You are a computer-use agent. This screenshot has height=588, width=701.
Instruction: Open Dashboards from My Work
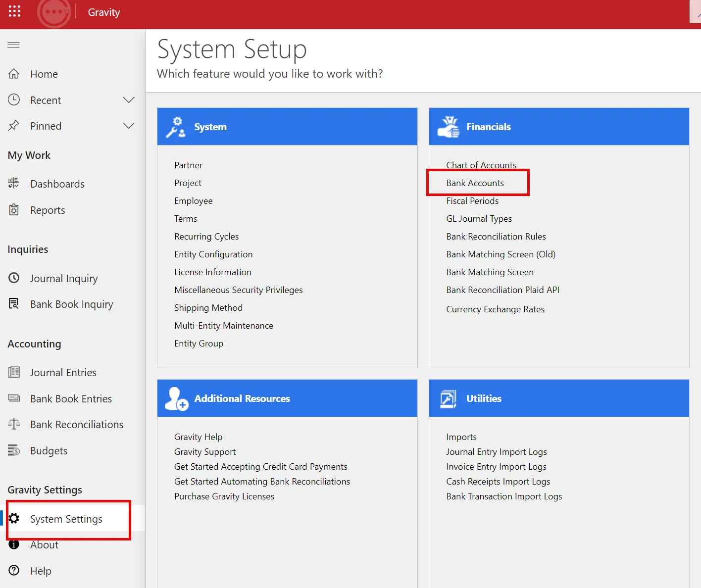[x=57, y=184]
